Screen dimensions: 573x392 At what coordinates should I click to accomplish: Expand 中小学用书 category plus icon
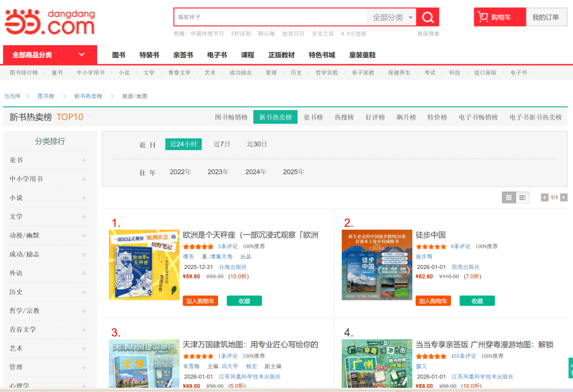(x=84, y=179)
